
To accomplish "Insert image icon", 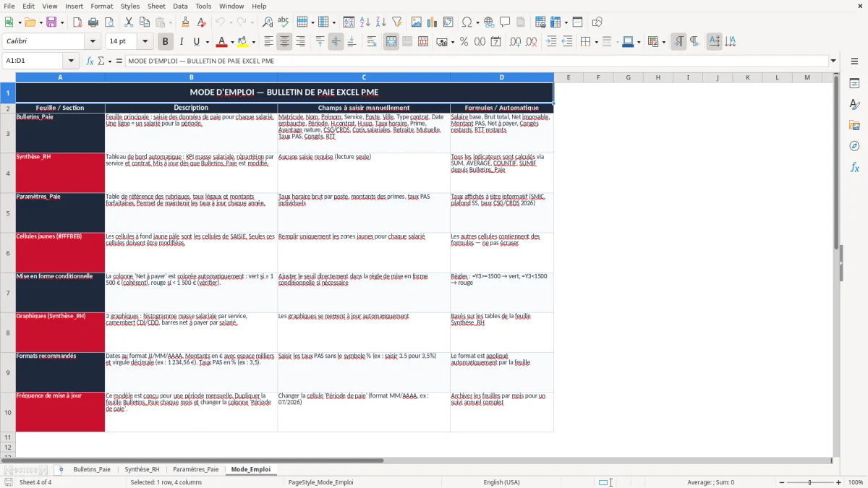I will pos(415,22).
